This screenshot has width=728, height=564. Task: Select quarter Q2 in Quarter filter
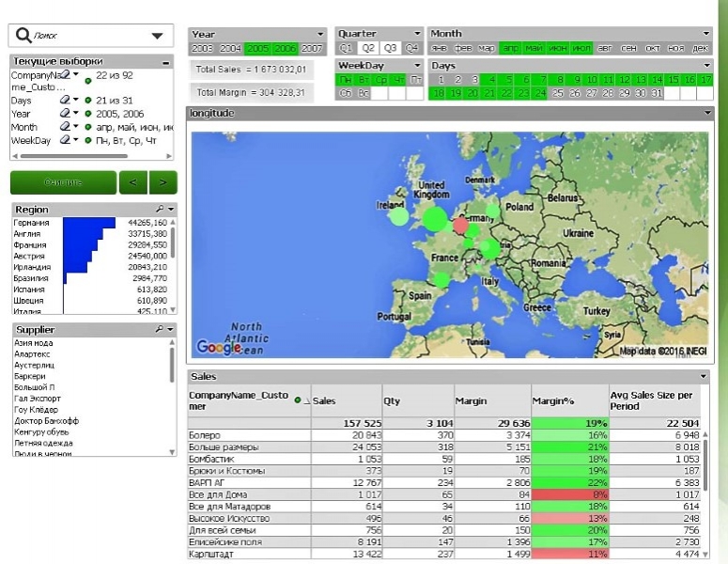[368, 48]
